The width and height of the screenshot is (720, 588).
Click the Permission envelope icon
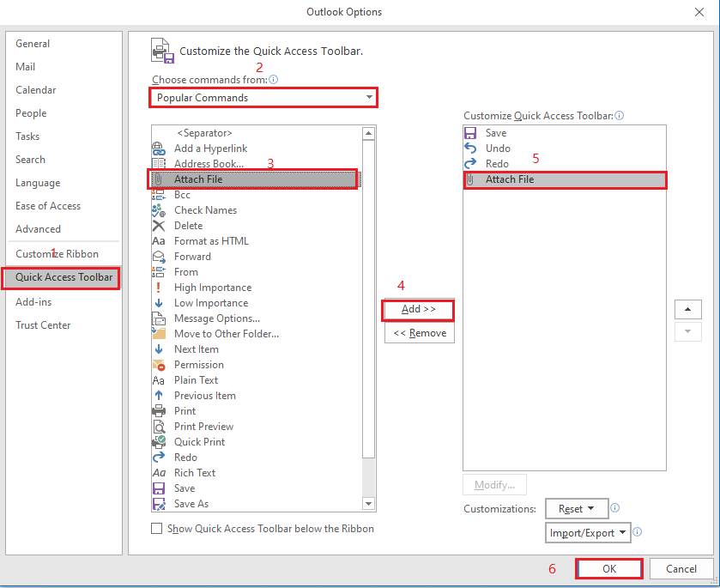[159, 365]
